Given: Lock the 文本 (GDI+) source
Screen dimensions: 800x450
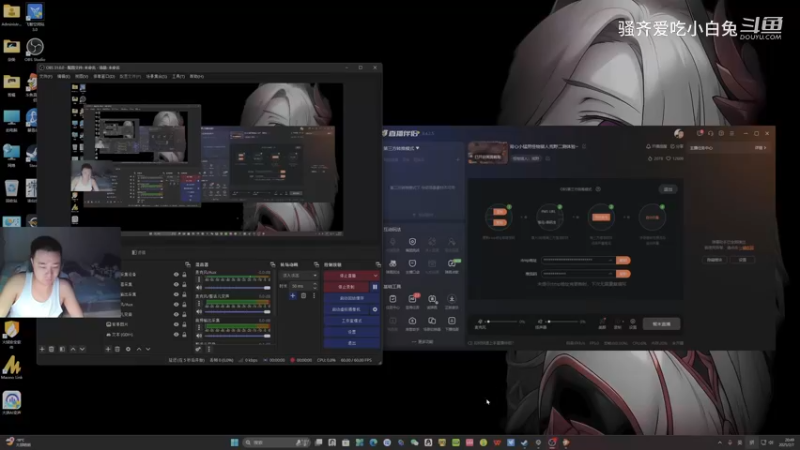Looking at the screenshot, I should point(184,335).
